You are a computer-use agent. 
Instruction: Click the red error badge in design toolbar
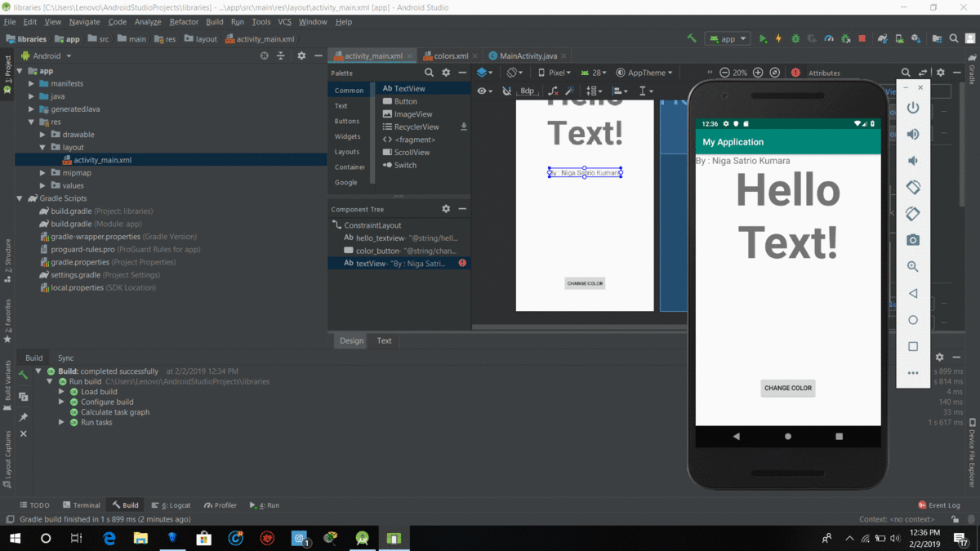click(796, 73)
